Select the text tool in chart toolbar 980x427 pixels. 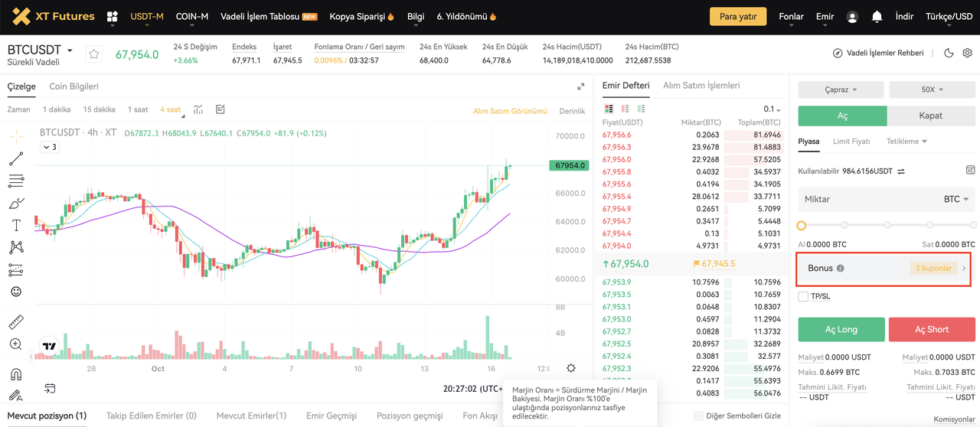click(16, 225)
